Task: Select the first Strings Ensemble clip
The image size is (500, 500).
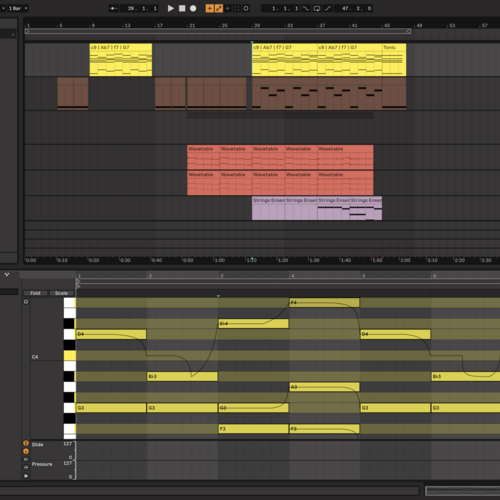Action: 268,208
